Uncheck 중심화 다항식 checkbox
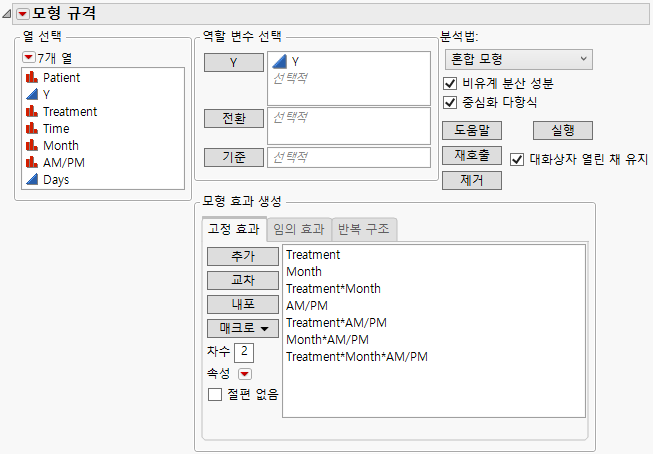This screenshot has width=653, height=454. [x=450, y=102]
